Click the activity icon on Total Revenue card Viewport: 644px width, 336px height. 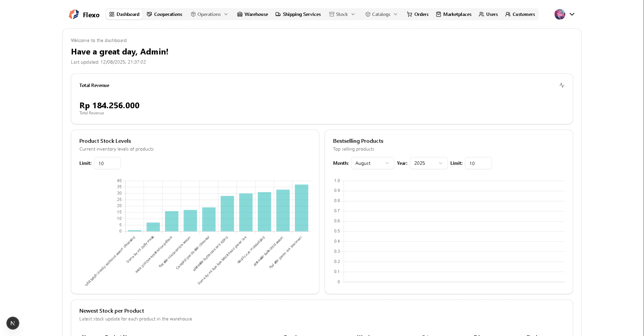[562, 85]
